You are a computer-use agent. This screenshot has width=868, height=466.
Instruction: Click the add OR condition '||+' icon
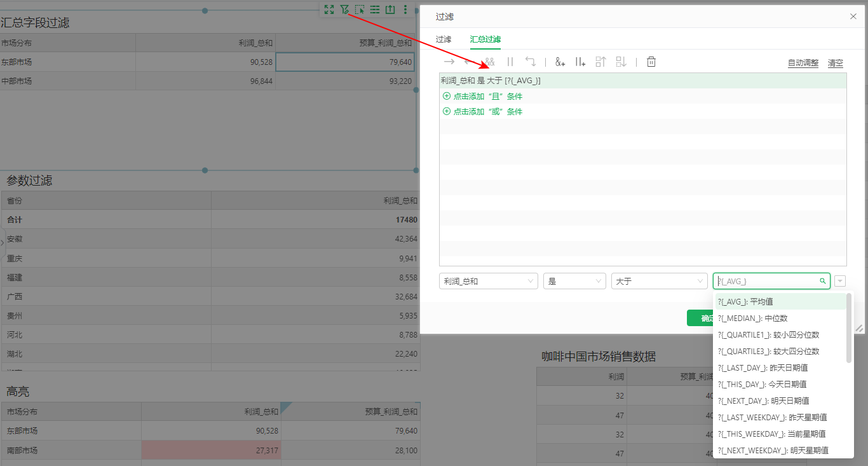point(580,62)
